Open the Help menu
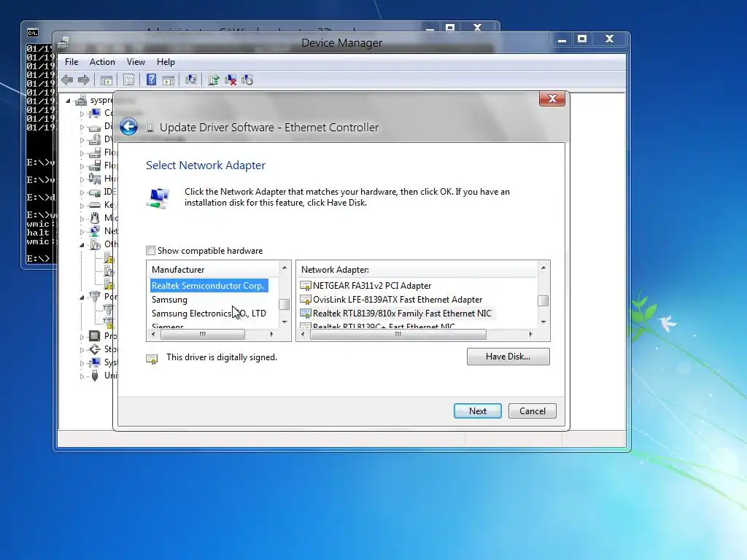The image size is (747, 560). pyautogui.click(x=166, y=62)
